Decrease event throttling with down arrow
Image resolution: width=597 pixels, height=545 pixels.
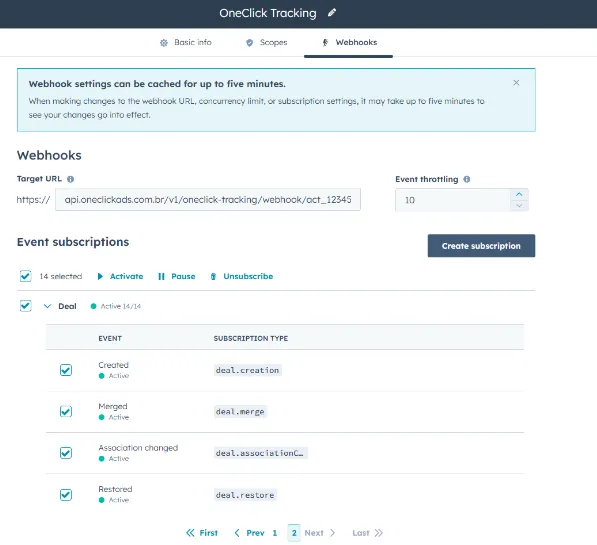(519, 206)
